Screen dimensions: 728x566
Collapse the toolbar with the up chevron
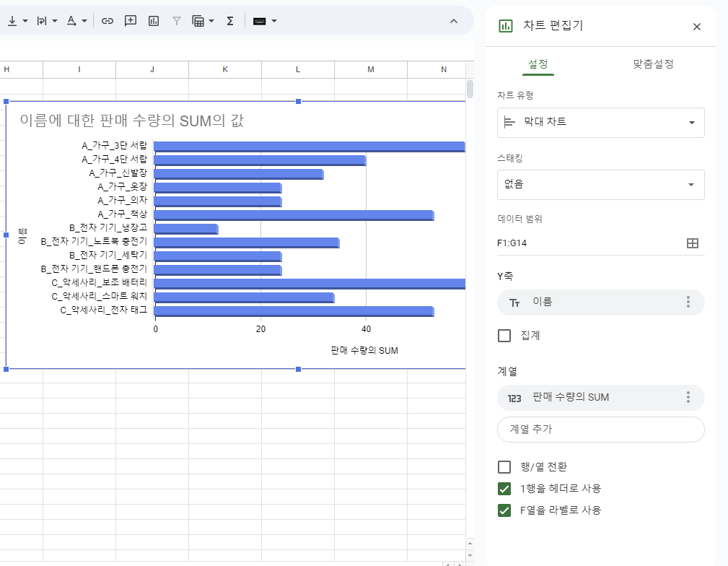(x=454, y=21)
